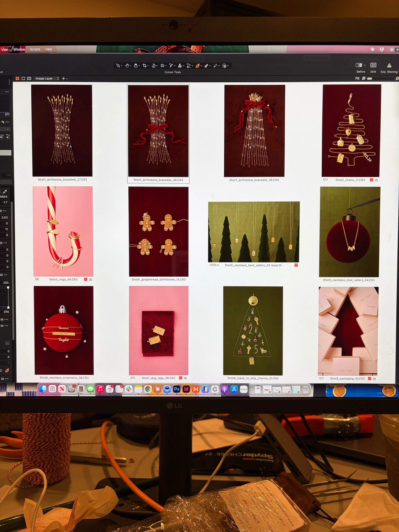
Task: Select the Crop cursor tool
Action: click(x=145, y=66)
